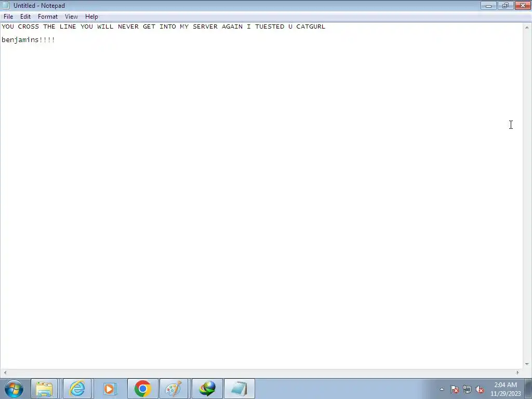Launch Internet Explorer from taskbar
Image resolution: width=532 pixels, height=399 pixels.
click(x=77, y=389)
